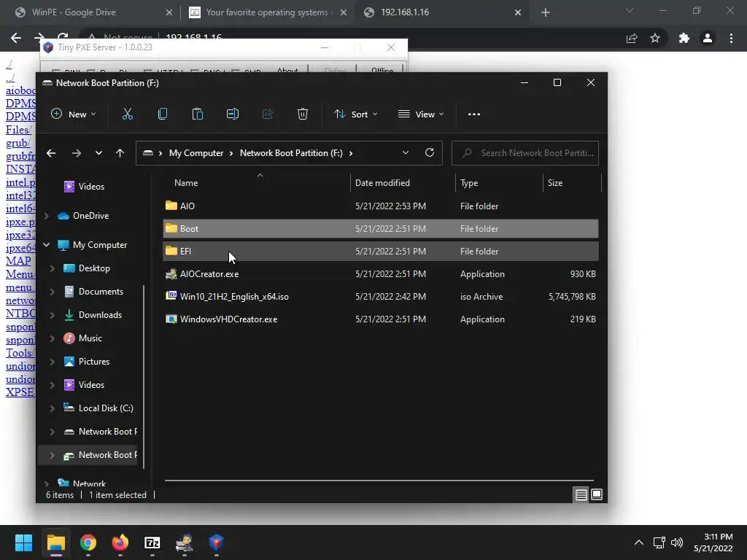Open Pictures in navigation pane
Viewport: 747px width, 560px height.
coord(93,362)
